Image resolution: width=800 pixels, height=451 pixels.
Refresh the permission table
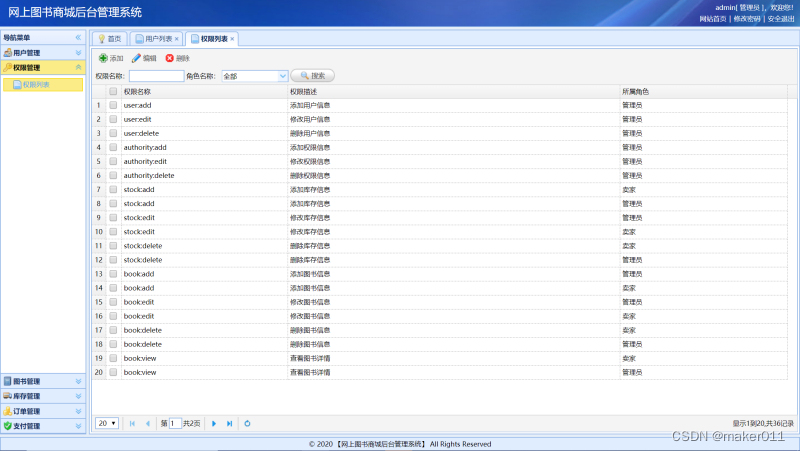(247, 423)
